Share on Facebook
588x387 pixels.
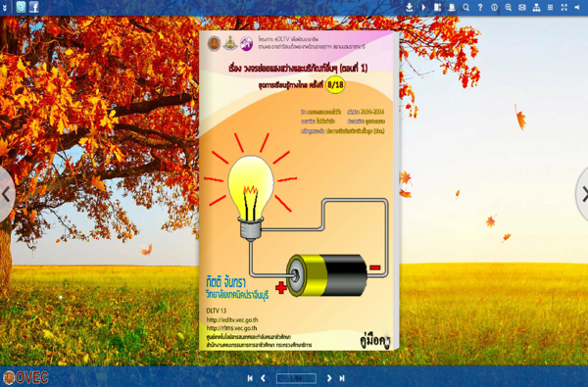click(33, 7)
